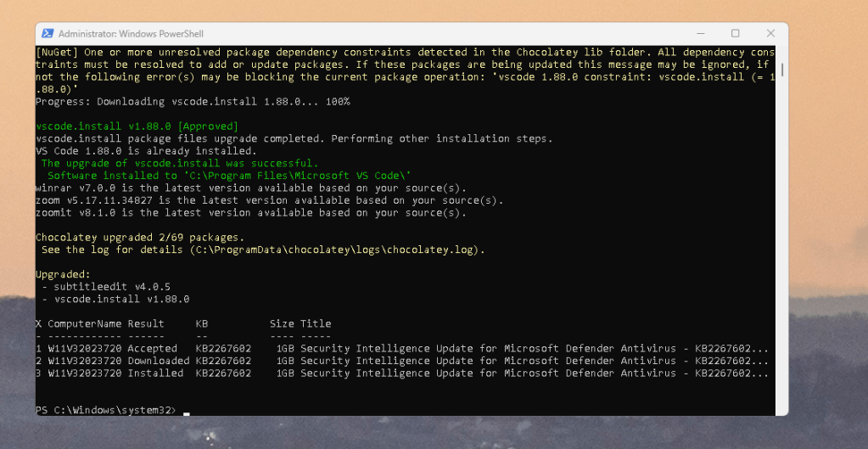Click W11V32023720 in the Installed row
The width and height of the screenshot is (868, 449).
point(85,373)
